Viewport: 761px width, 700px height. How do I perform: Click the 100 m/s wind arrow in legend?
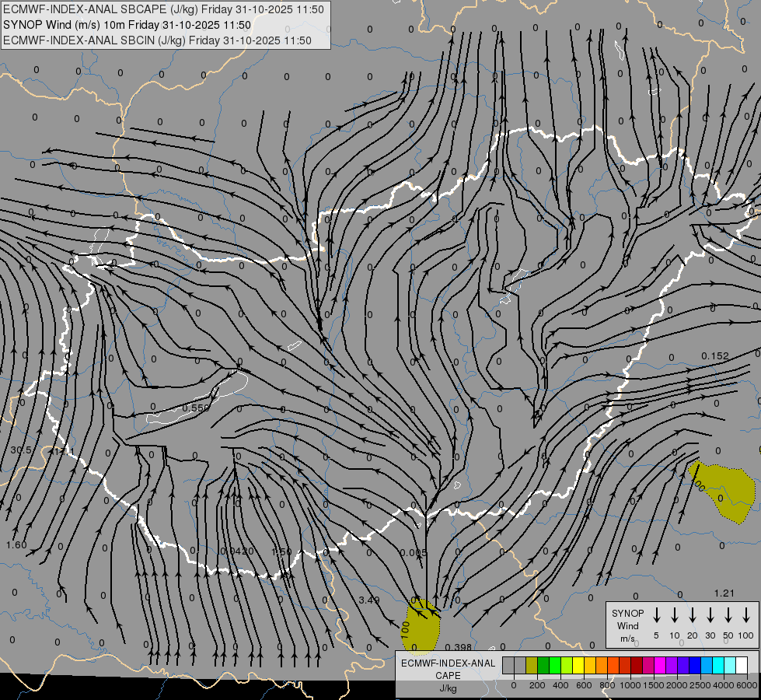point(746,614)
